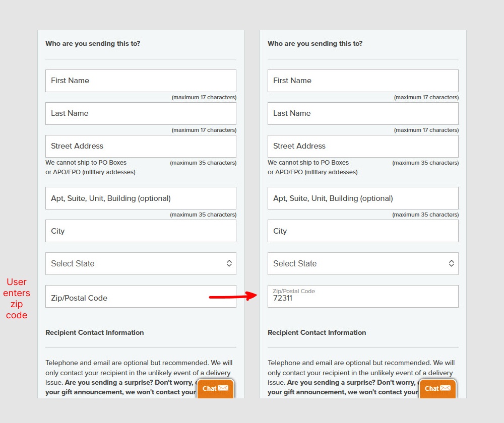Click the zip field containing 72311
504x423 pixels.
tap(363, 297)
